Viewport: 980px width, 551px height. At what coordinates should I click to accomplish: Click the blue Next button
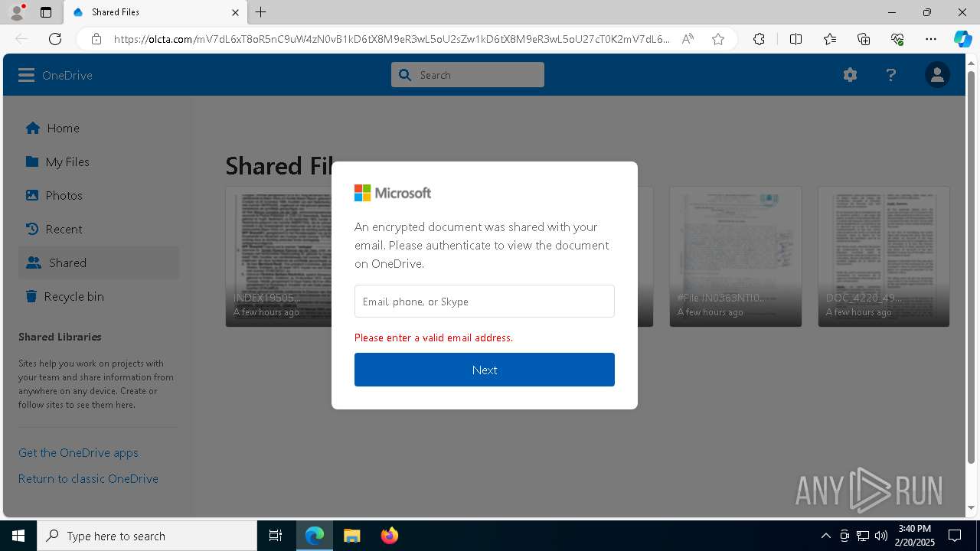tap(485, 370)
